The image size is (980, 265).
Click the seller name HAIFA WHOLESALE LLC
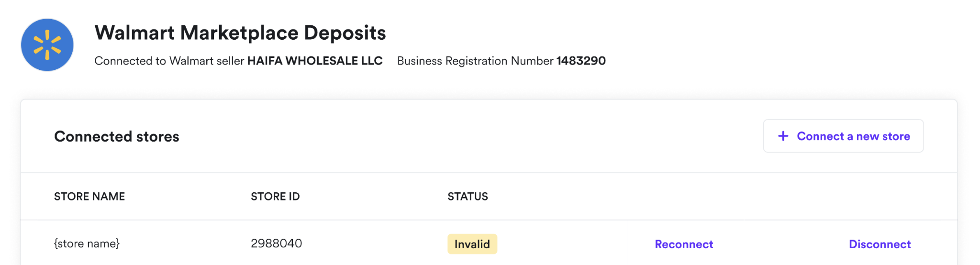315,61
